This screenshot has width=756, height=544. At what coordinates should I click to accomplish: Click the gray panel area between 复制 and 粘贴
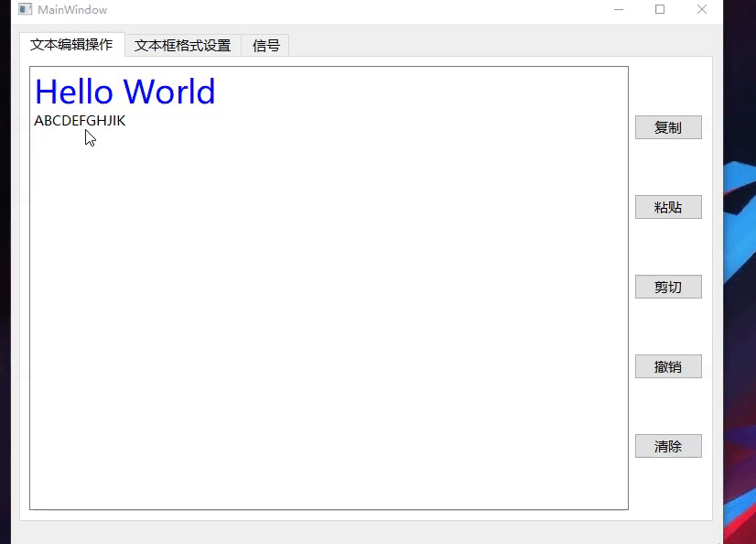(668, 167)
